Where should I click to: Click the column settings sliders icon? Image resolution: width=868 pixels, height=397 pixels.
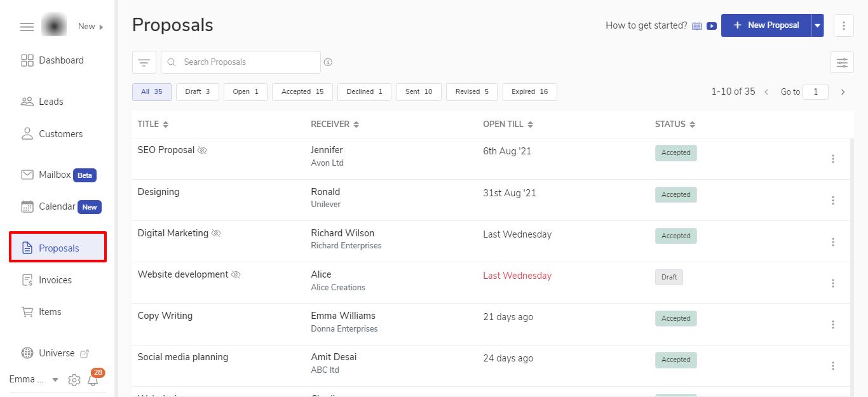coord(842,62)
